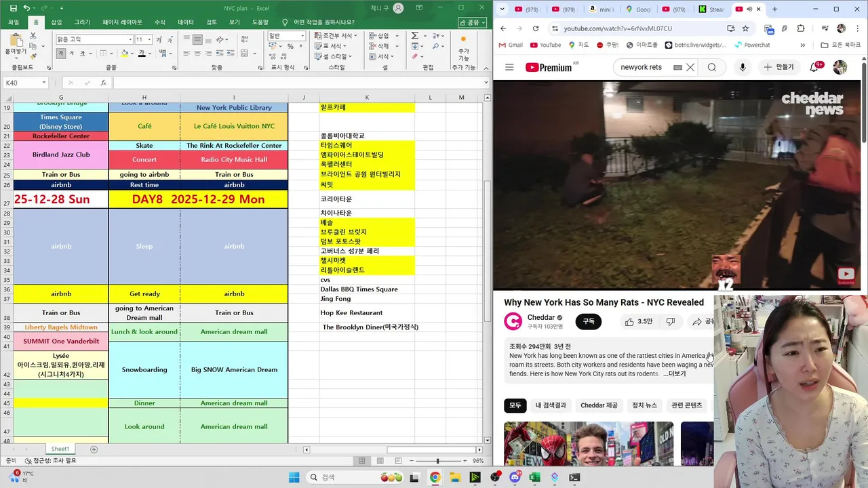Adjust the Excel zoom slider handle

[437, 461]
